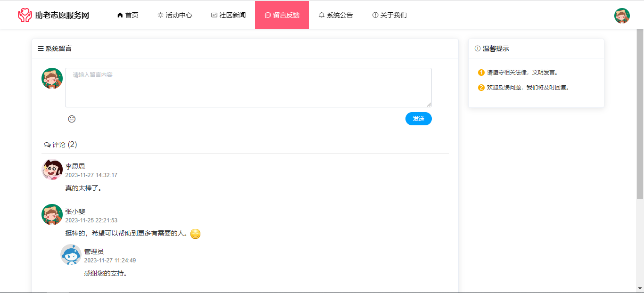Select the 留言反馈 tab
Viewport: 644px width, 293px height.
pos(282,15)
